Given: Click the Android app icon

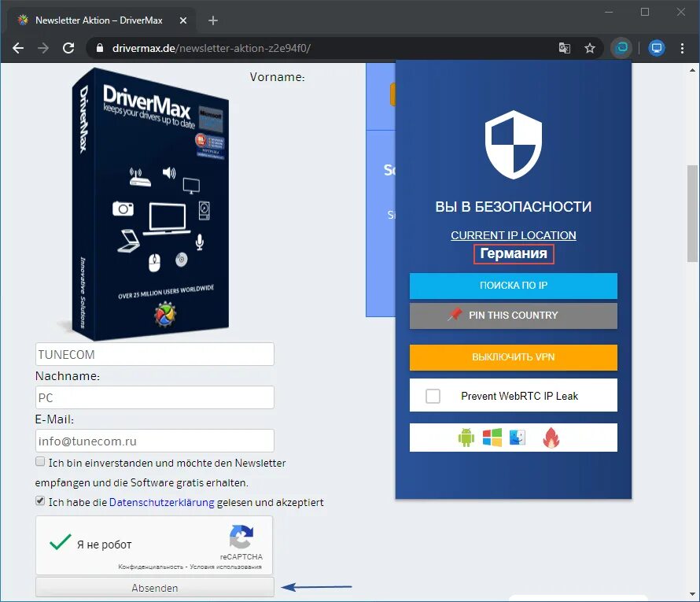Looking at the screenshot, I should (466, 438).
